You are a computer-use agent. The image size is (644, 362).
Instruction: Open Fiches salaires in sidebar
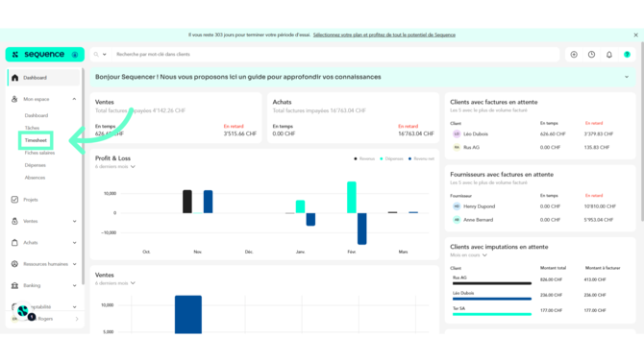[39, 153]
